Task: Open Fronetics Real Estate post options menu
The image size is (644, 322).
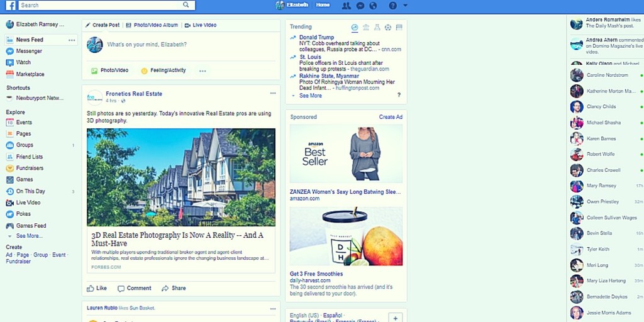Action: pyautogui.click(x=273, y=93)
